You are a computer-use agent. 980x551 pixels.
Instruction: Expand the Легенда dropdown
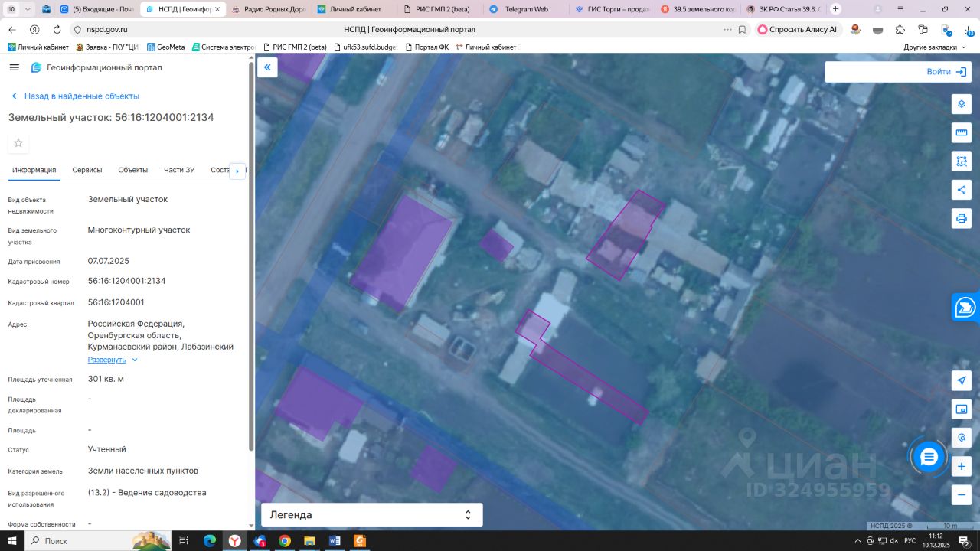coord(372,515)
